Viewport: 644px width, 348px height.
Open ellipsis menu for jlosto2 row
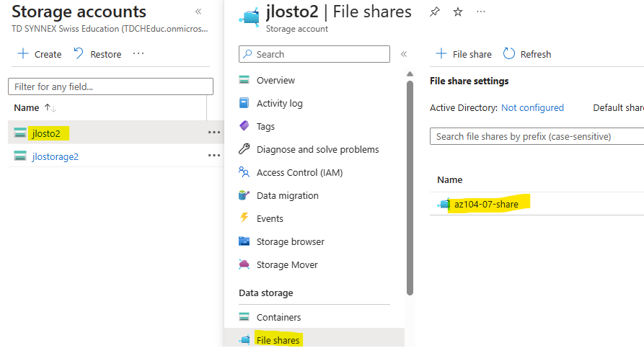click(x=214, y=133)
